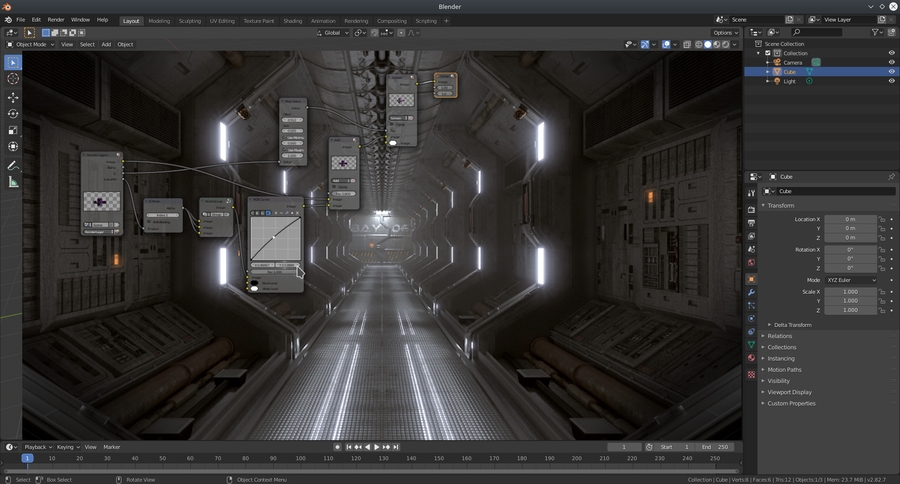
Task: Hide the Camera object in outliner
Action: (x=891, y=62)
